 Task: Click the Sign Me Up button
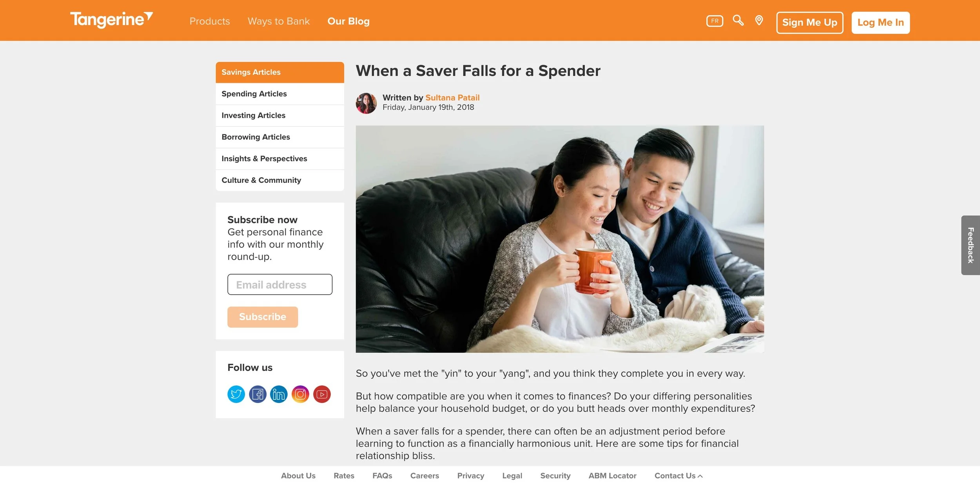click(809, 23)
